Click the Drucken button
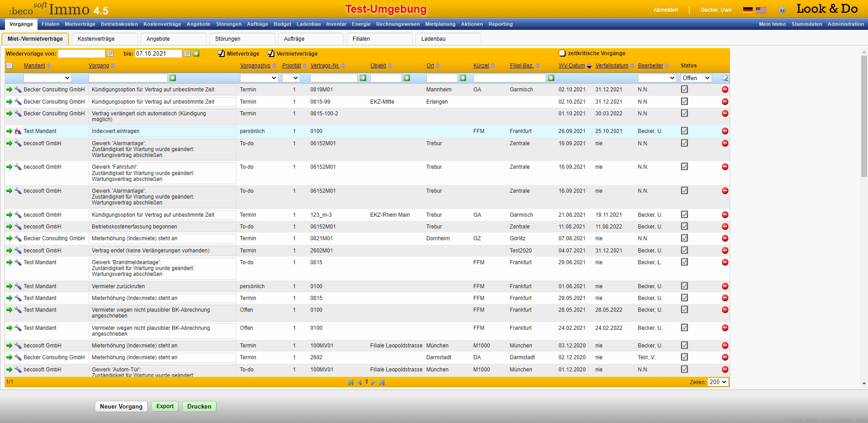Viewport: 868px width, 423px height. tap(199, 407)
